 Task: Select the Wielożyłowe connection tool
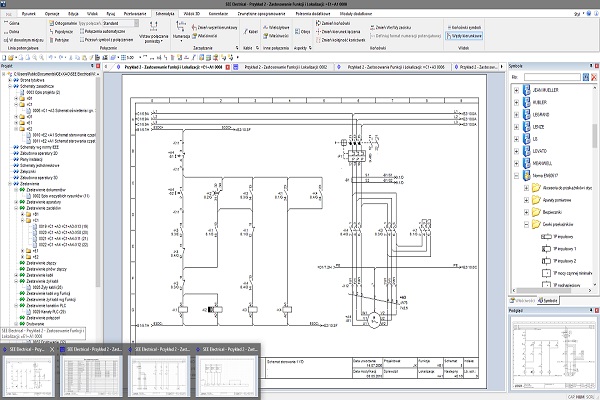tap(276, 28)
